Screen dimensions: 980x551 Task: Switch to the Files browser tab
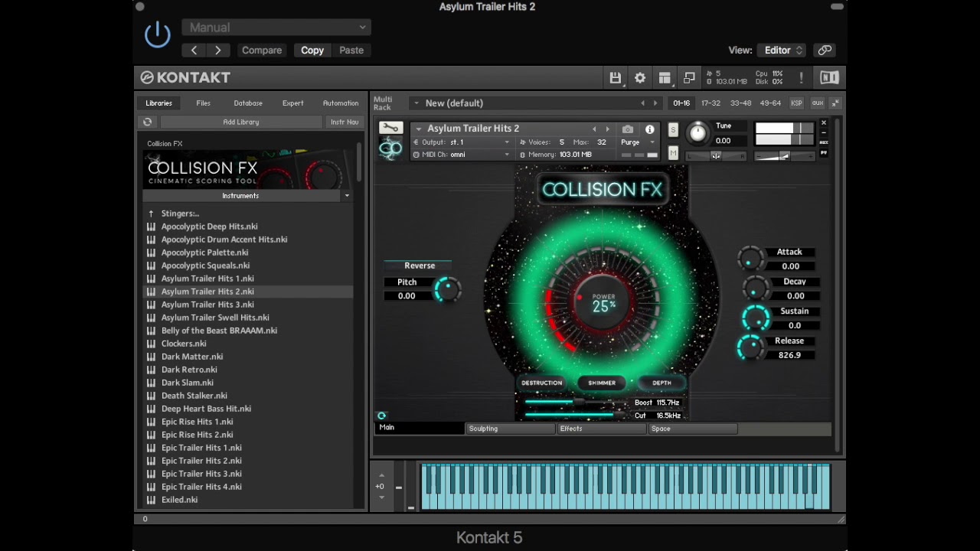tap(203, 103)
